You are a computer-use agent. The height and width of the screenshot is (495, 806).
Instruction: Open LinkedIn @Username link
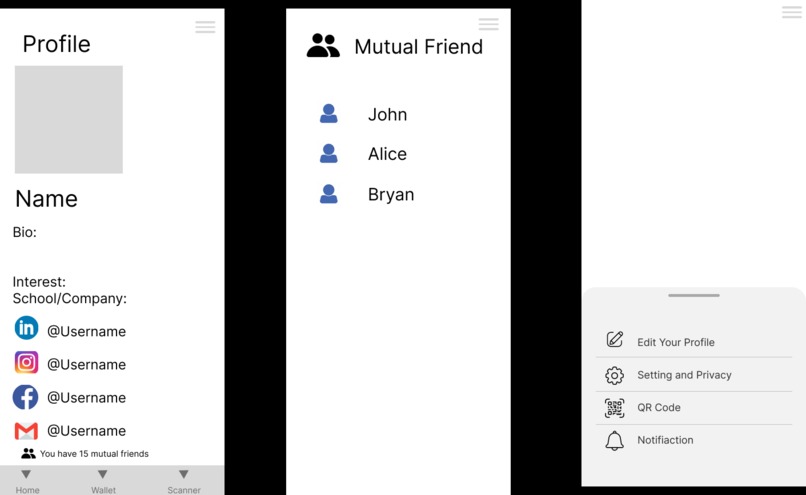click(x=86, y=332)
